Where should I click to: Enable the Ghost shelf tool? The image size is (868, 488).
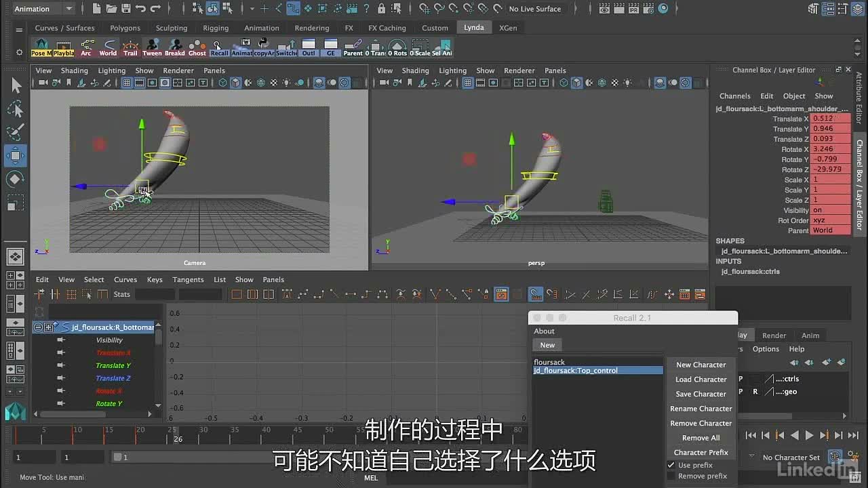pos(197,47)
